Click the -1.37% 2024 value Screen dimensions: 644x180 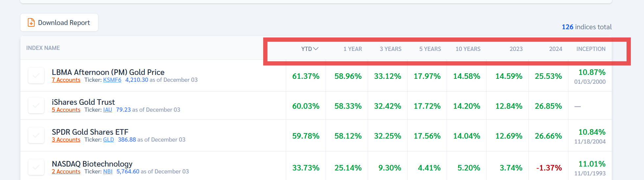tap(549, 168)
